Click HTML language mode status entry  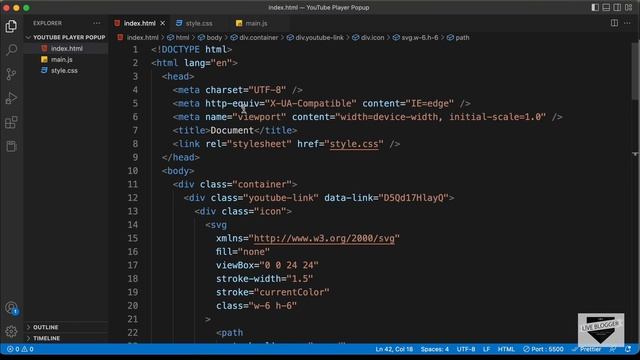pos(506,349)
